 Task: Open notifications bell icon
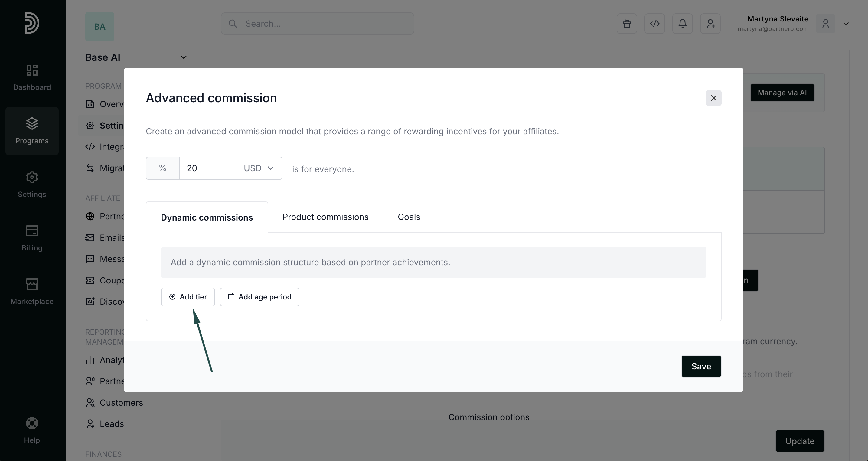pos(682,24)
